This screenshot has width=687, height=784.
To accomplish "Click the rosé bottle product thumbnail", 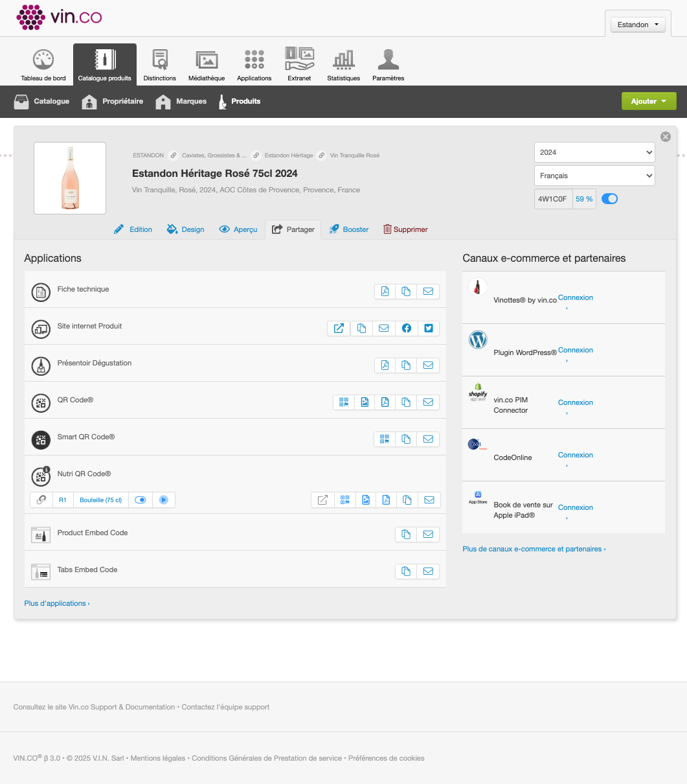I will (70, 178).
